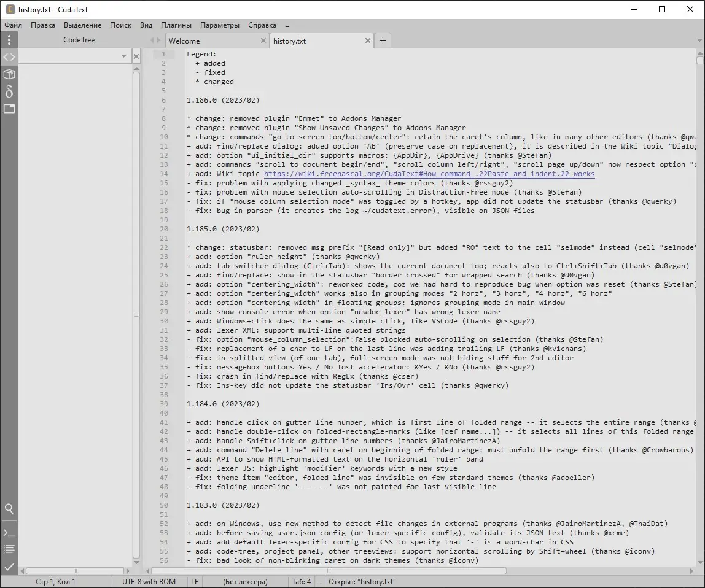Open the Вид menu
Screen dimensions: 705x588
146,25
